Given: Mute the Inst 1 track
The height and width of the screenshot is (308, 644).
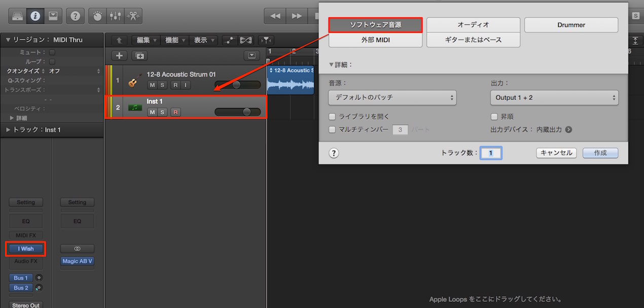Looking at the screenshot, I should 152,112.
